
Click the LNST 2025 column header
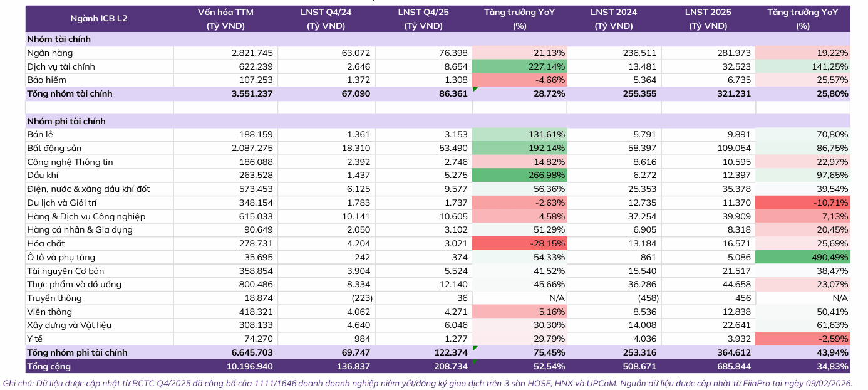coord(708,19)
